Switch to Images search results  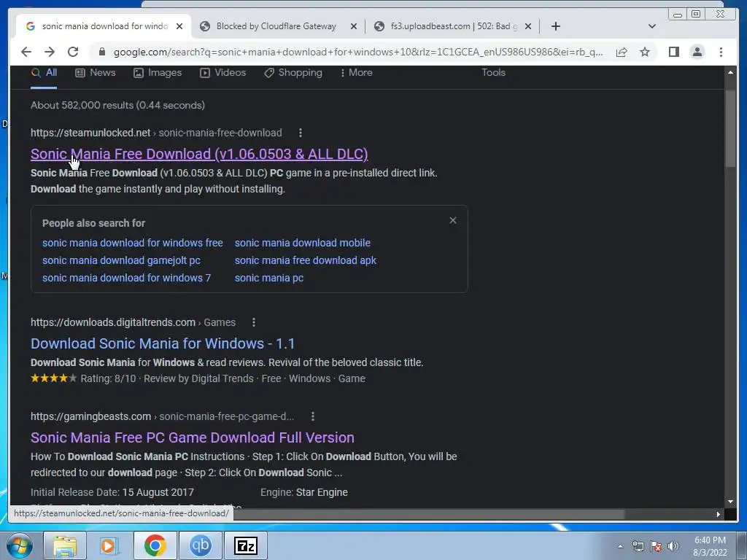[x=158, y=73]
